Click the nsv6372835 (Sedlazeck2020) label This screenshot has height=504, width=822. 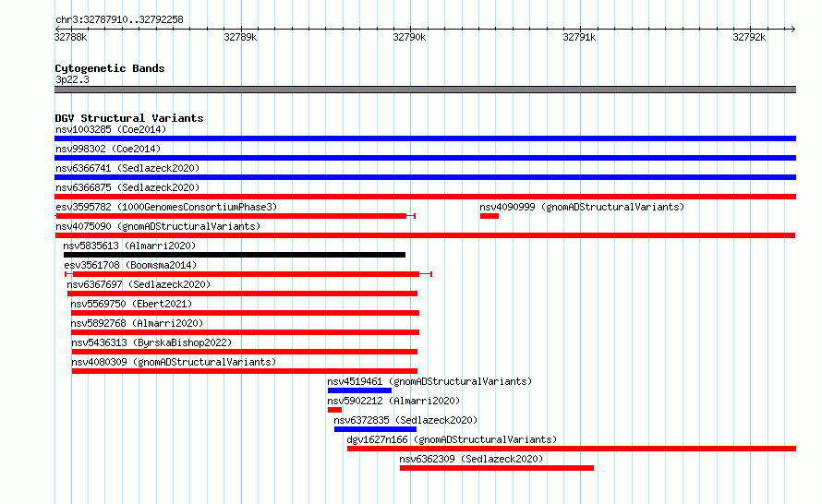point(405,420)
